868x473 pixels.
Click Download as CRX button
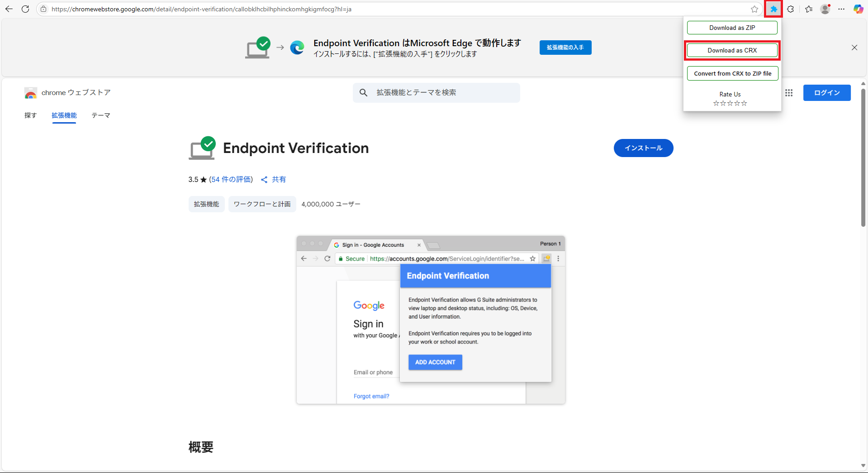pyautogui.click(x=732, y=50)
